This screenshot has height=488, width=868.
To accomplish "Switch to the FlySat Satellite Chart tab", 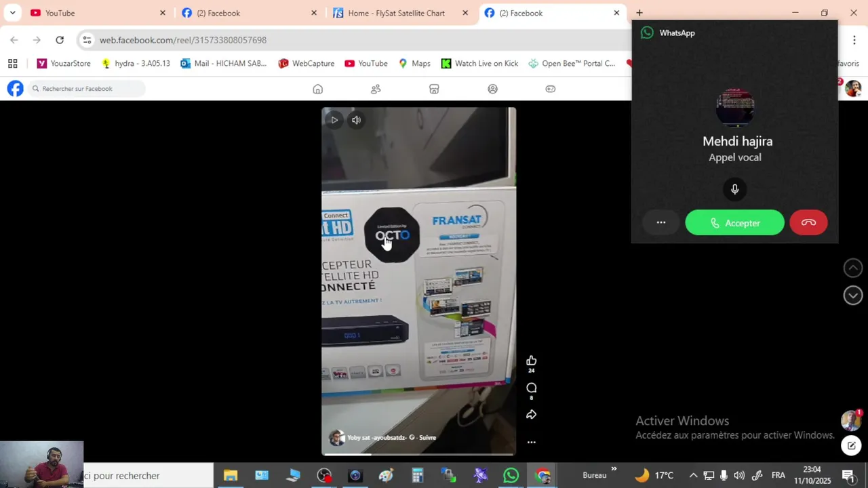I will click(x=400, y=13).
